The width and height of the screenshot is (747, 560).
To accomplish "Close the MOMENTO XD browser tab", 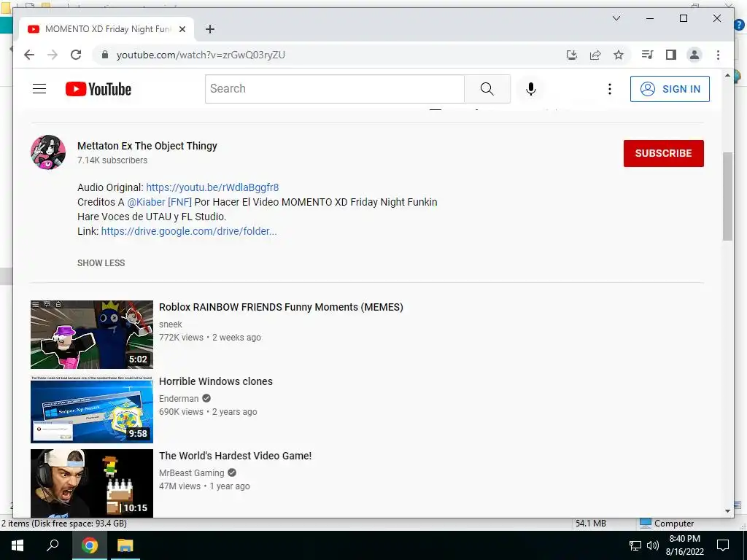I will pos(182,29).
